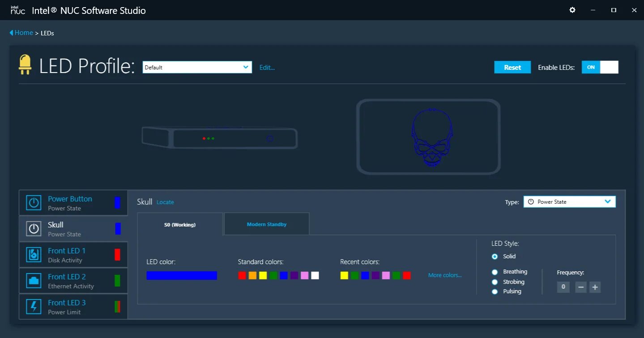Choose yellow from Recent colors
The height and width of the screenshot is (338, 644).
[x=344, y=275]
